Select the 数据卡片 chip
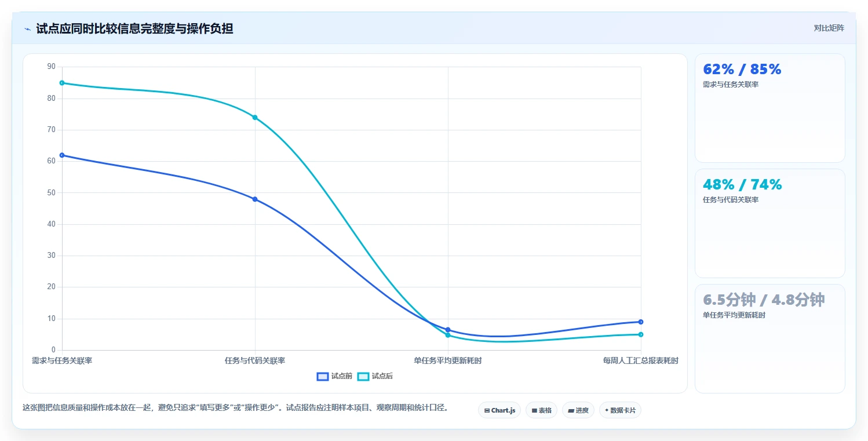Screen dimensions: 868x441 coord(620,410)
